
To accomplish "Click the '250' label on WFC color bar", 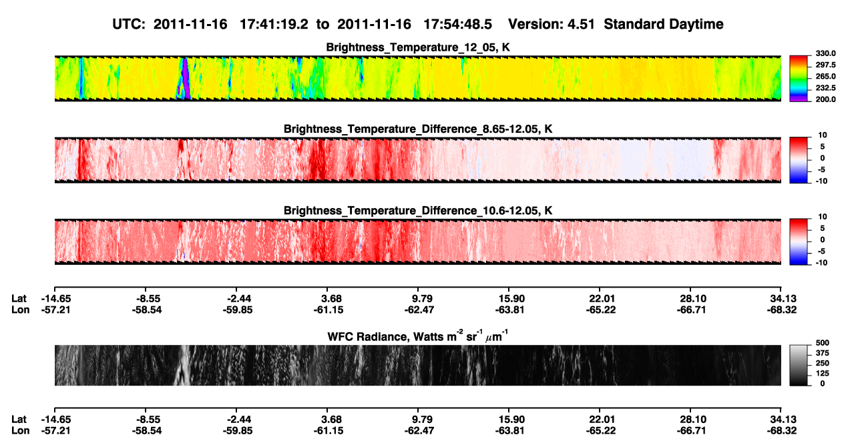I will pos(822,364).
